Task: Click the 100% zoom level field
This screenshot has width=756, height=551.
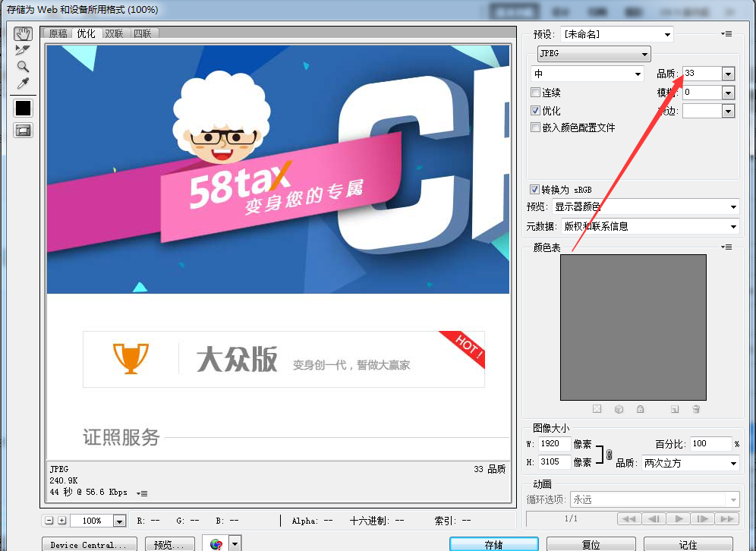Action: click(x=92, y=521)
